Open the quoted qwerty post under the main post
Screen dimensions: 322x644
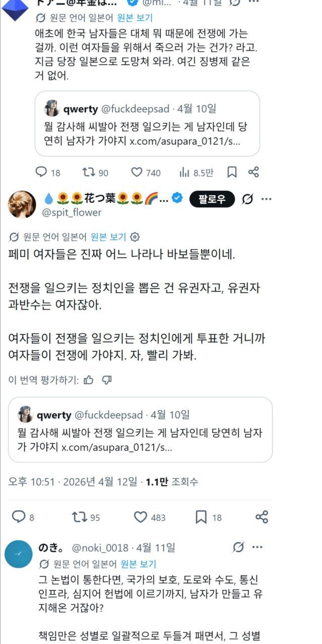point(140,430)
